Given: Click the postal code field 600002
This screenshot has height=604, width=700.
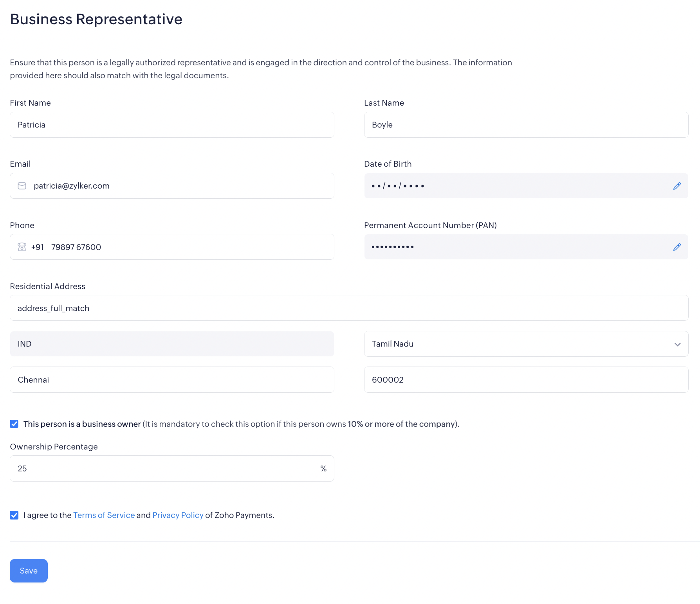Looking at the screenshot, I should pos(526,380).
